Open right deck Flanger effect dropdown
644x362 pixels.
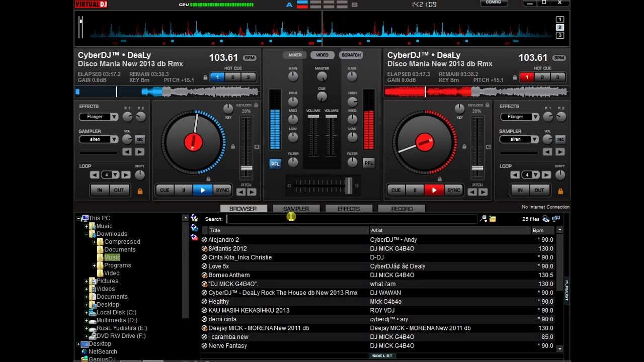pos(535,117)
